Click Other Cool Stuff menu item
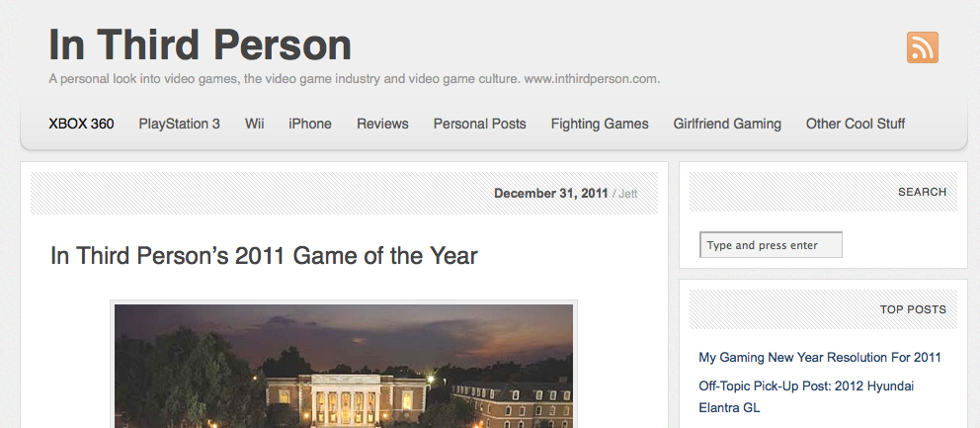 [x=856, y=124]
